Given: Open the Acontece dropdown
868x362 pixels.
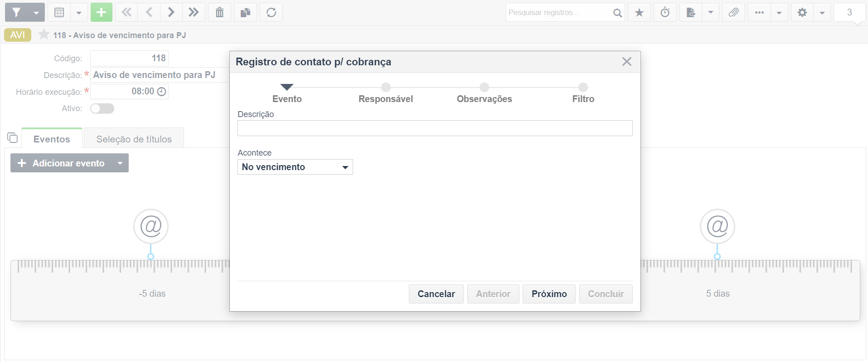Looking at the screenshot, I should (x=295, y=167).
